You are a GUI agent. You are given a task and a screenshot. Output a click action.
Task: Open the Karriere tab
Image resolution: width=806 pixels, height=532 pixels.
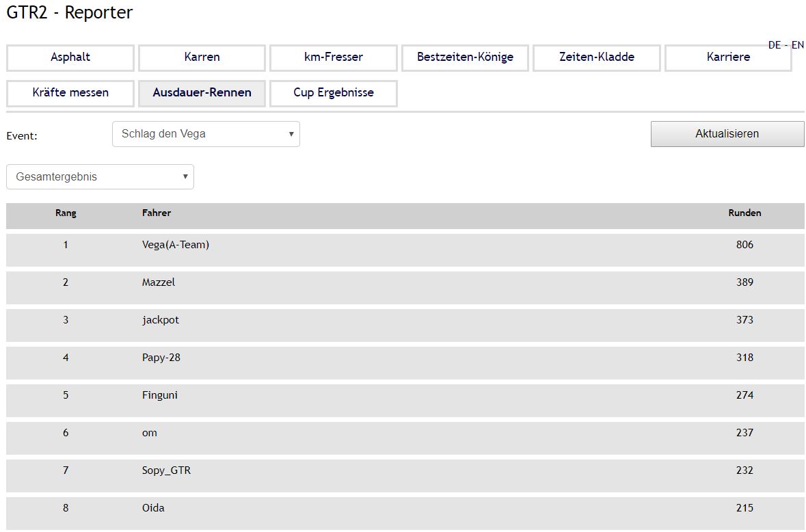[727, 57]
